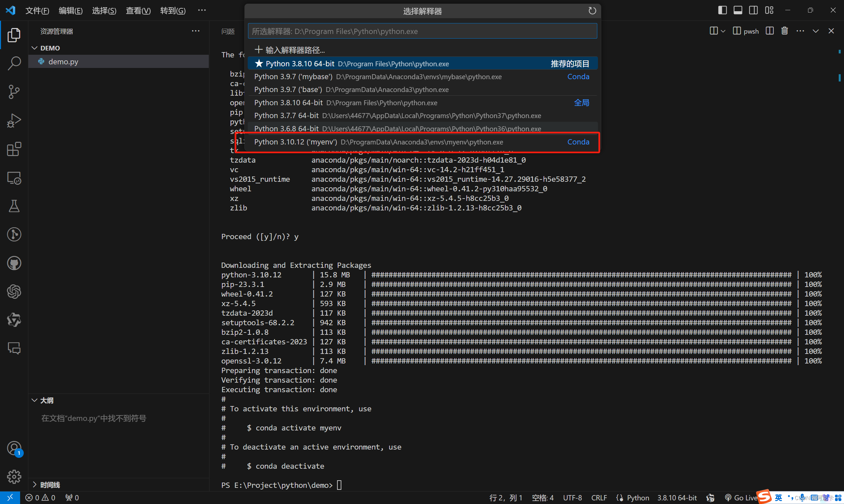This screenshot has height=504, width=844.
Task: Select the 全局 Python 3.8.10 interpreter
Action: click(x=422, y=103)
